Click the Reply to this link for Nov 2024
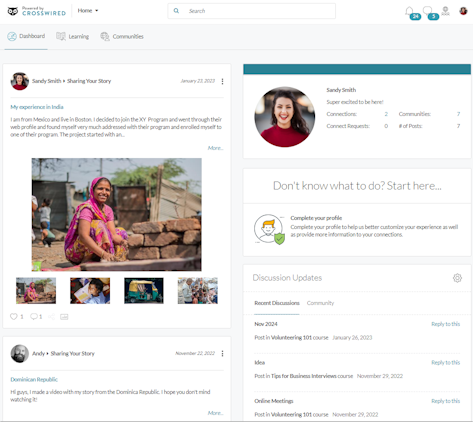 coord(445,324)
